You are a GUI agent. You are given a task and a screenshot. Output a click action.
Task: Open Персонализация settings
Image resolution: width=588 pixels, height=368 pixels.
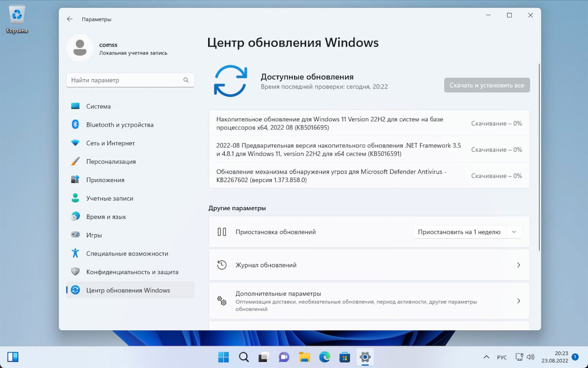click(130, 162)
